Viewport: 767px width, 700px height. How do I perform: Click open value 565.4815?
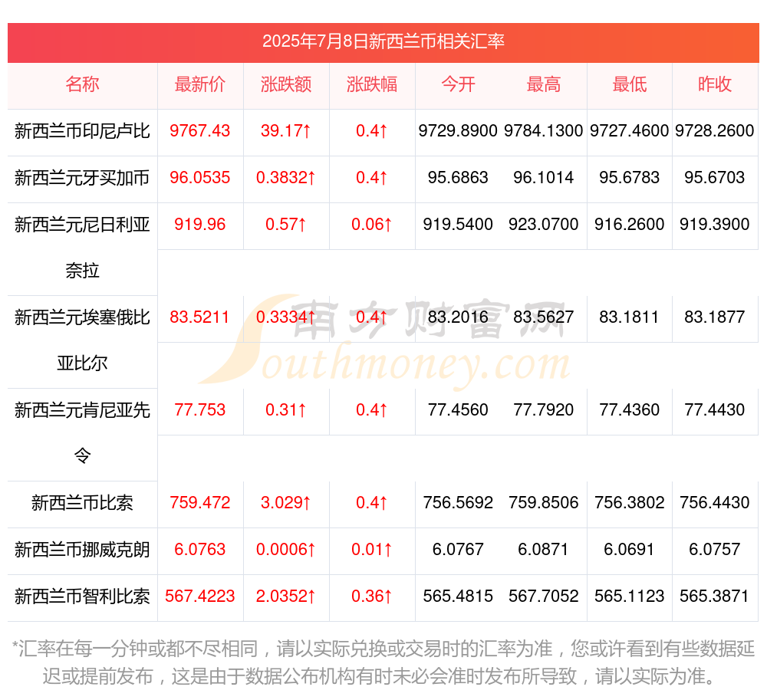coord(458,596)
